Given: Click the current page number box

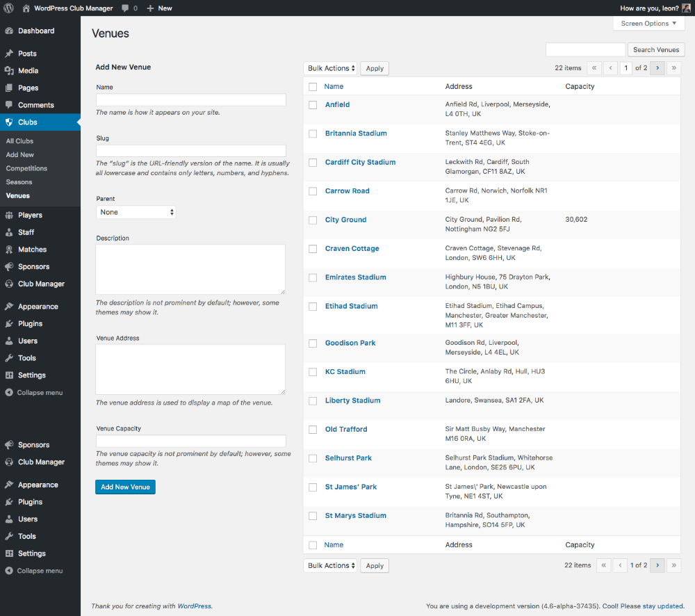Looking at the screenshot, I should pos(626,68).
